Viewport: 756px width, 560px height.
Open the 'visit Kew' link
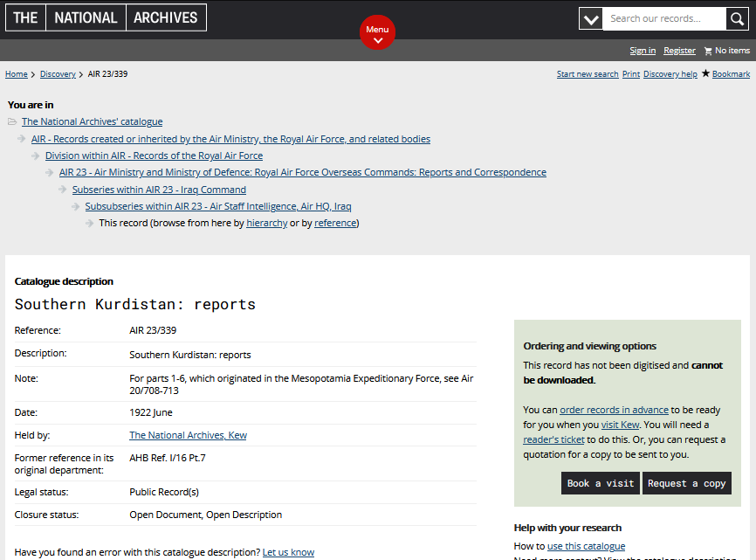(620, 425)
